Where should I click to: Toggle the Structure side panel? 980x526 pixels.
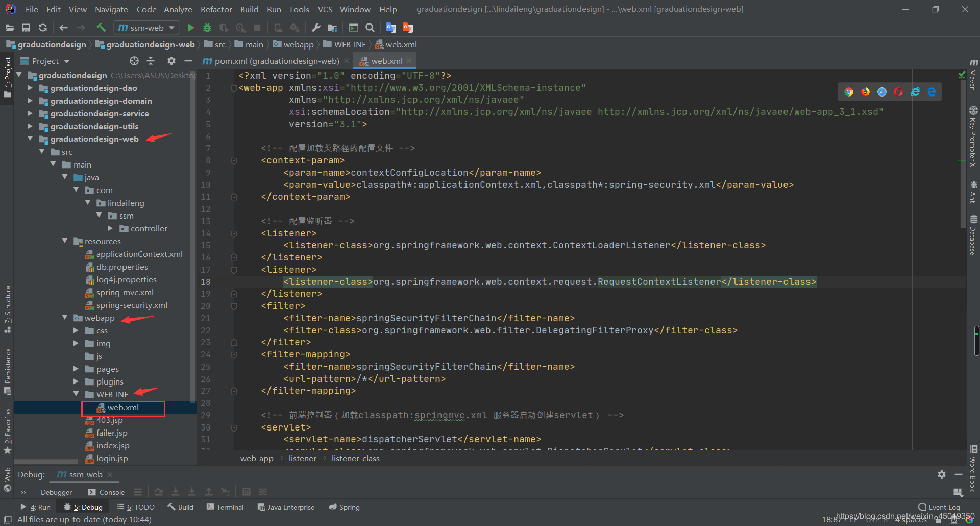coord(7,309)
